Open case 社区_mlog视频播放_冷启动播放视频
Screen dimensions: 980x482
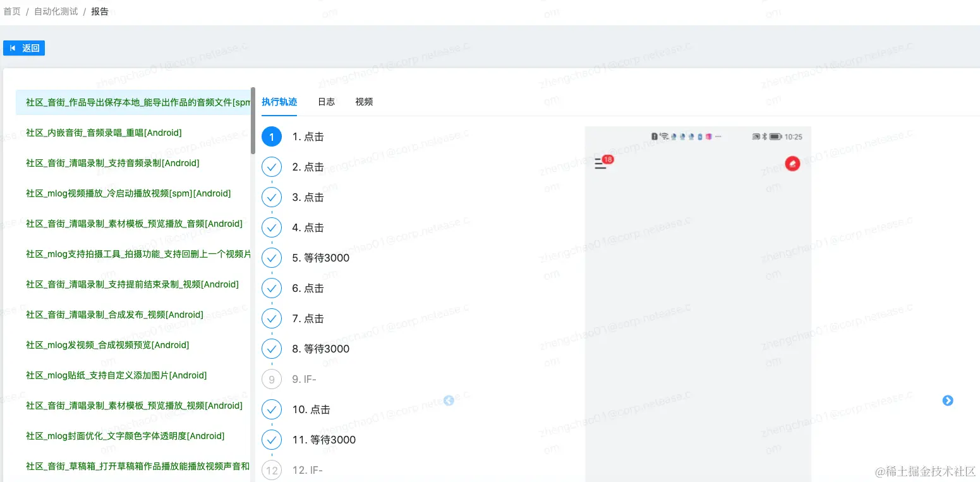pyautogui.click(x=128, y=193)
